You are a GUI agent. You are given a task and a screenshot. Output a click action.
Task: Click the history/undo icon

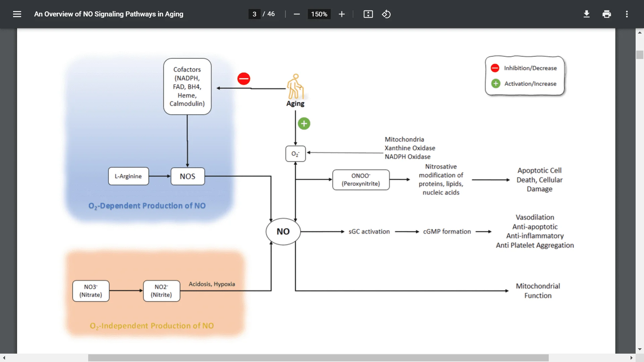(385, 13)
